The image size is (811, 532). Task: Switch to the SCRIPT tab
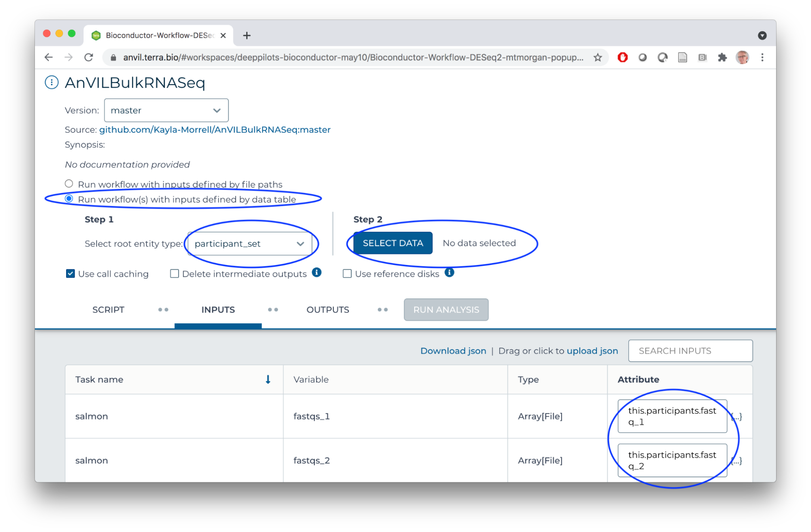(108, 309)
